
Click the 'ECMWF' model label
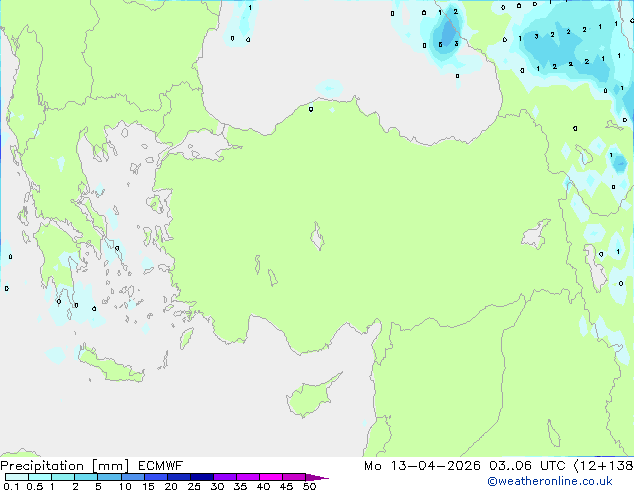pyautogui.click(x=161, y=466)
